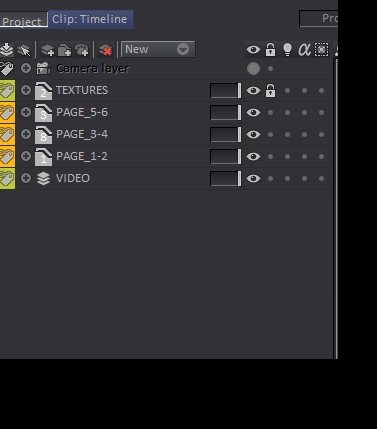Click the PAGE_5-6 orange color tag
The width and height of the screenshot is (377, 429).
click(7, 112)
